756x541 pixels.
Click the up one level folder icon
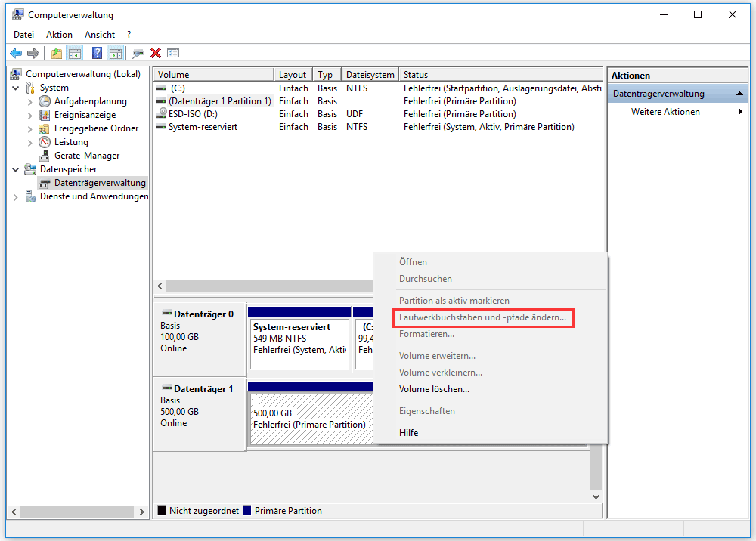[x=56, y=53]
